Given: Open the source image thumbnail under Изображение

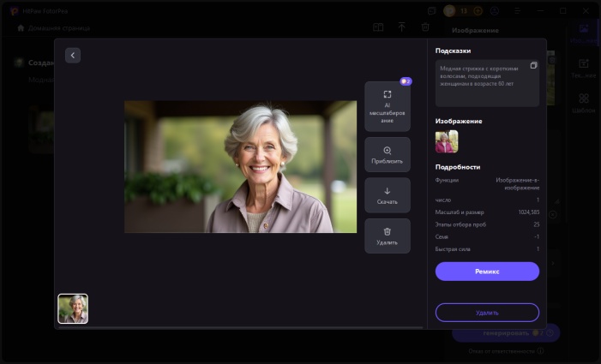Looking at the screenshot, I should click(x=447, y=141).
